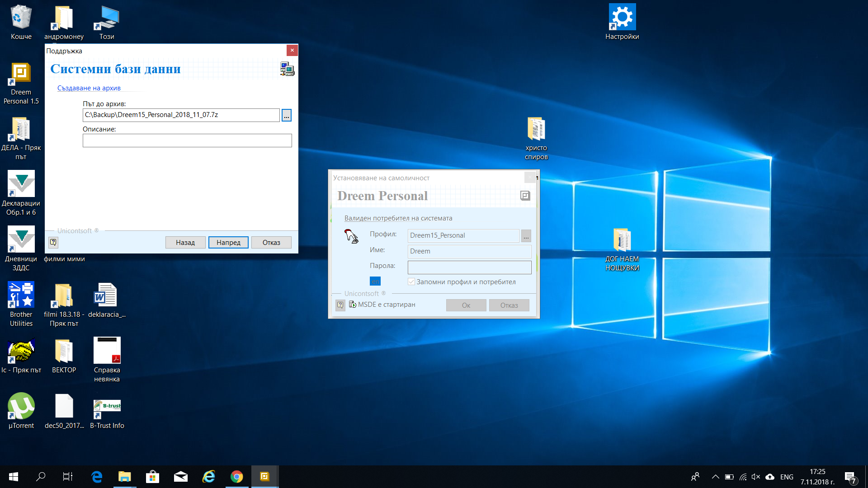Launch Dreem Personal 1.5 desktop shortcut
868x488 pixels.
(21, 84)
